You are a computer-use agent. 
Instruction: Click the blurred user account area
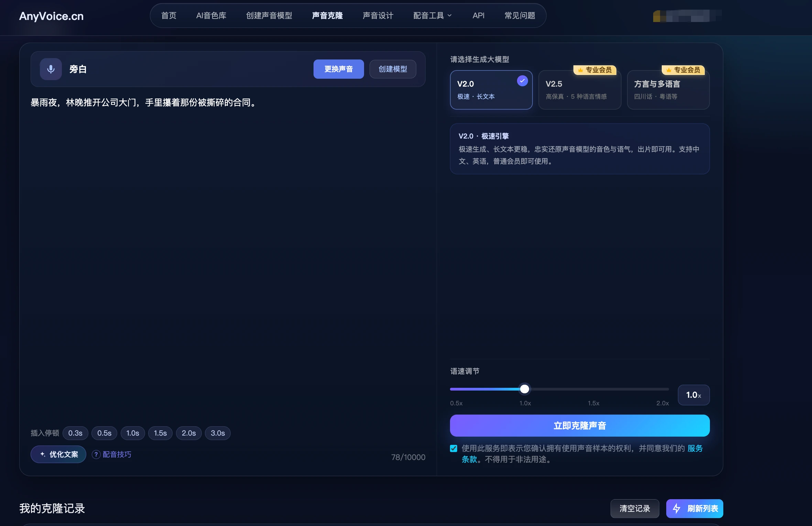(x=687, y=16)
